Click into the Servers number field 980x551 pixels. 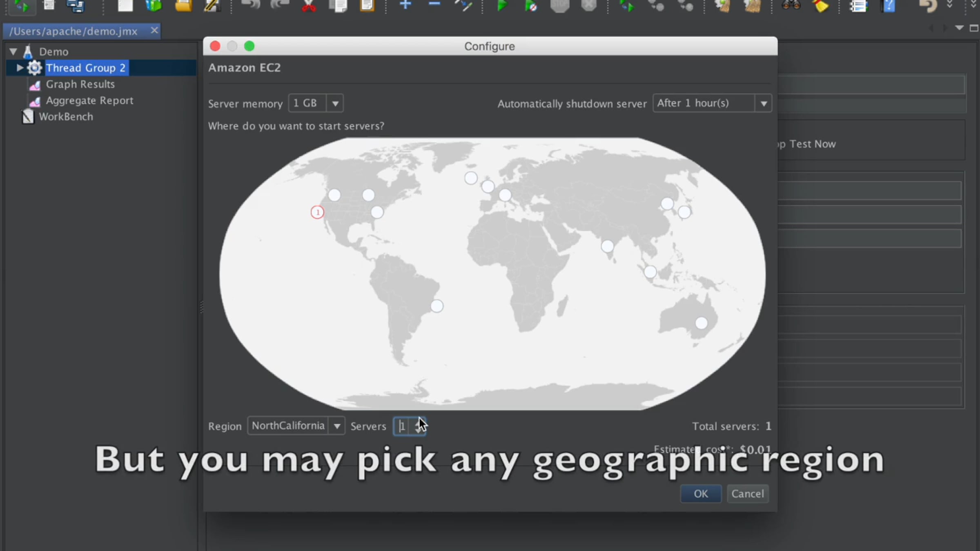coord(402,426)
